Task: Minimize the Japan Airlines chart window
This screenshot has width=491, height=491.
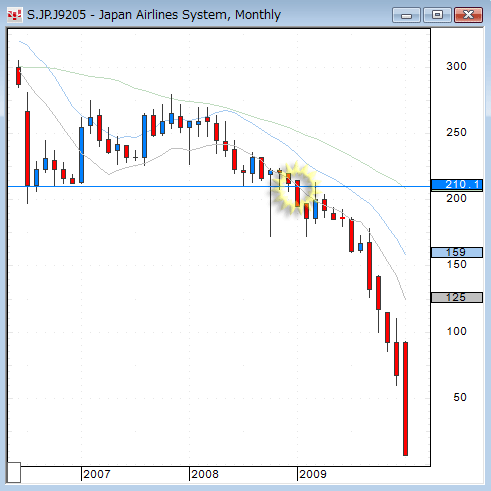Action: click(406, 15)
